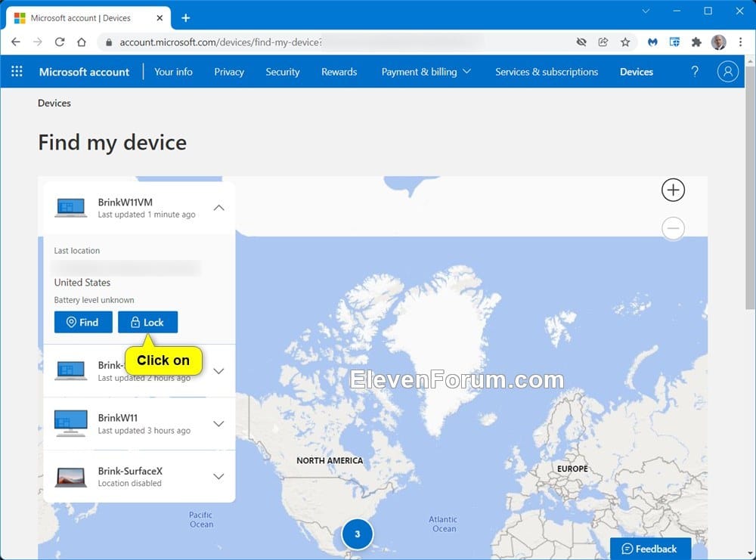
Task: Click the BrinkW11VM device name
Action: tap(125, 203)
